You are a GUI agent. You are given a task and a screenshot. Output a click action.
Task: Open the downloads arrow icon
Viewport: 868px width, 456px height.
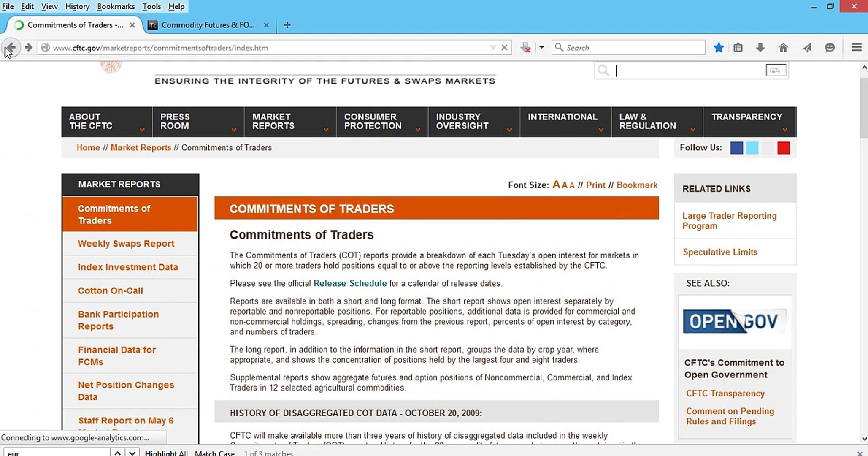[x=760, y=48]
